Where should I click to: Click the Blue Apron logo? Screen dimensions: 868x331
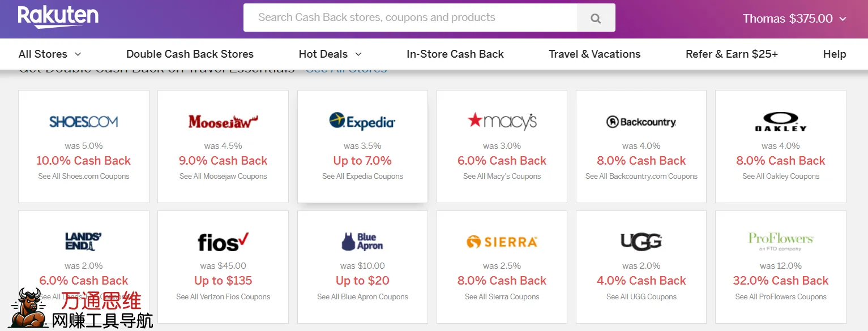click(x=362, y=242)
